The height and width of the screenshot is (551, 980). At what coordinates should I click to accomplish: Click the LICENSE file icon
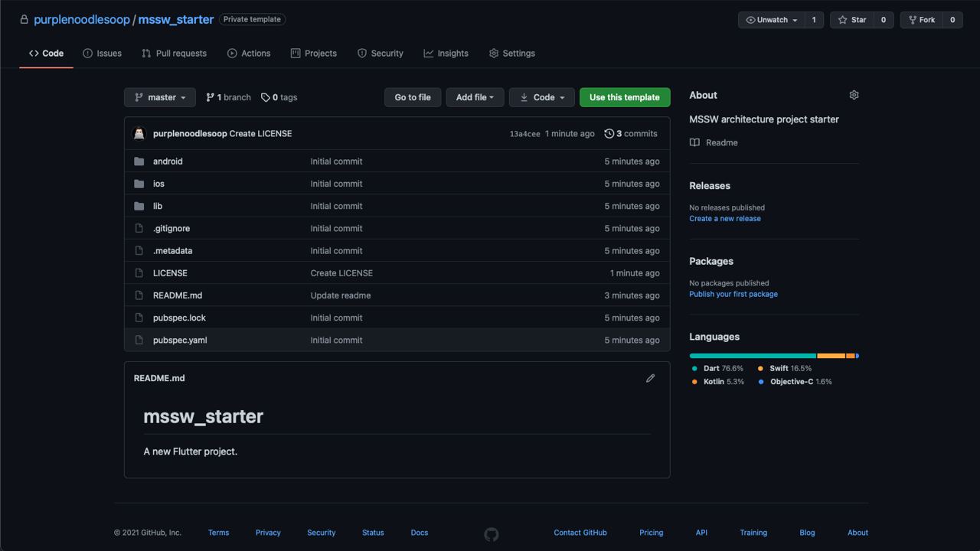(x=139, y=273)
